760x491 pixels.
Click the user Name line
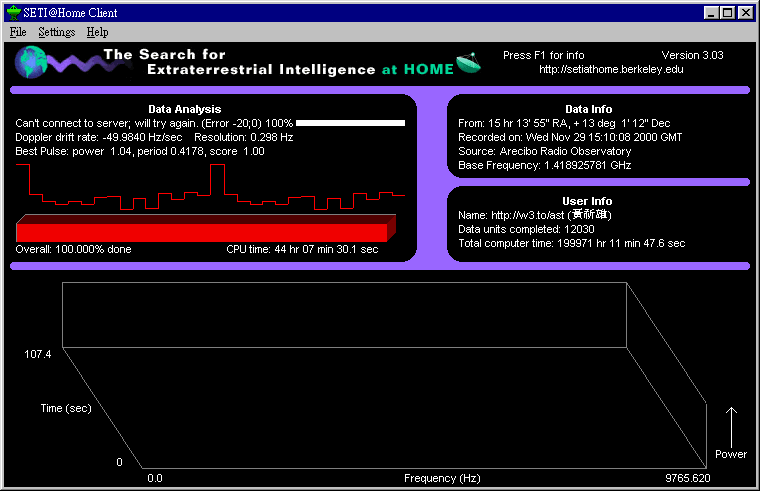535,215
